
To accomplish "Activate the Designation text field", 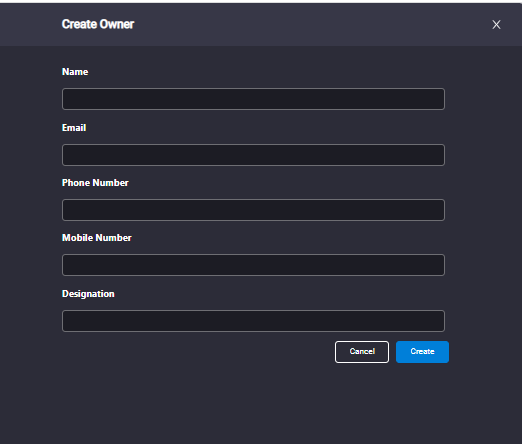I will pyautogui.click(x=253, y=321).
